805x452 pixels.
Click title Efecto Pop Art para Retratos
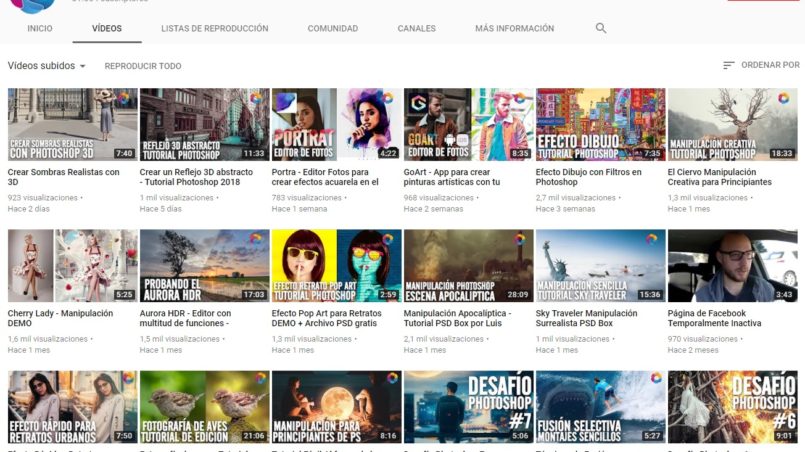[327, 318]
